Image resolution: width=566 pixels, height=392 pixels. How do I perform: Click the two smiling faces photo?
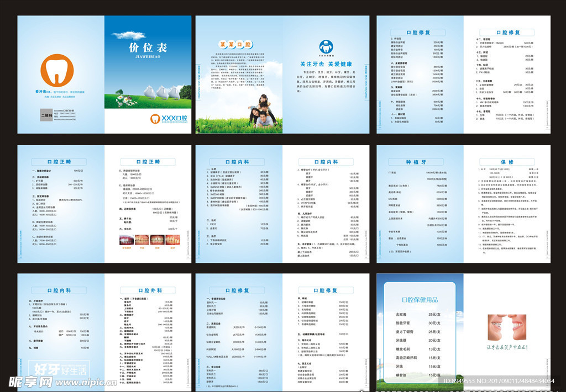pyautogui.click(x=507, y=327)
